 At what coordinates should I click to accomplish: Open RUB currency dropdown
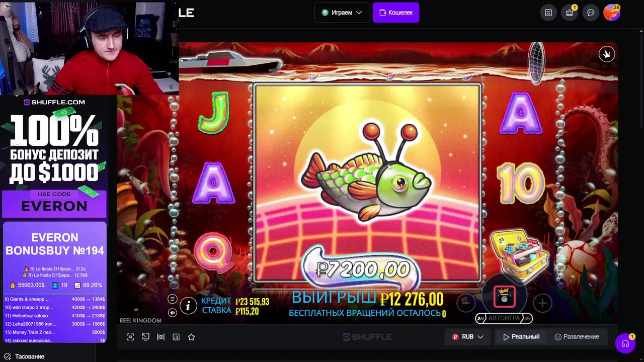click(467, 337)
